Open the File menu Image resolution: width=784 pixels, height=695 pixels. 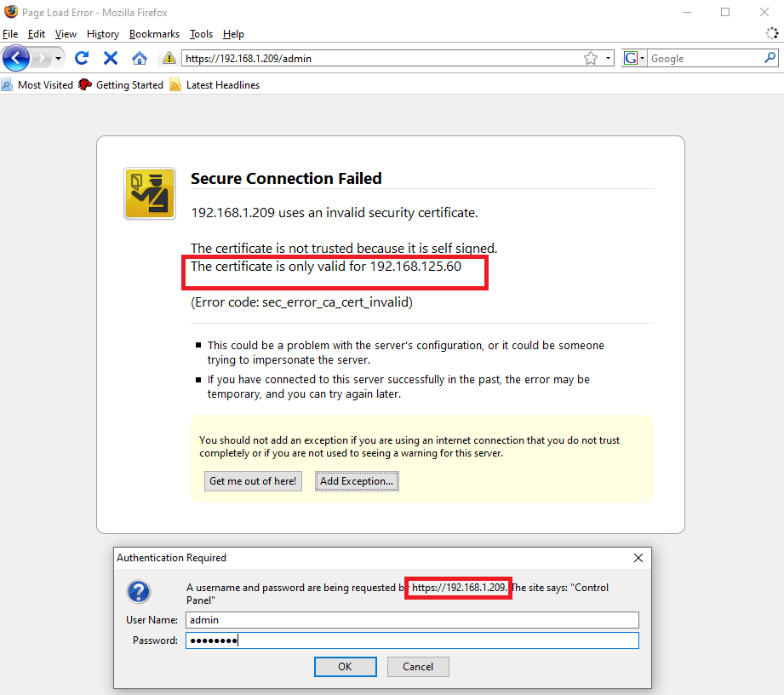pos(10,34)
